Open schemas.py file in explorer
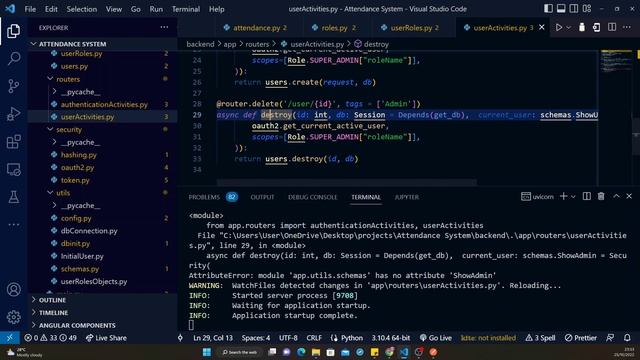640x360 pixels. click(x=80, y=269)
